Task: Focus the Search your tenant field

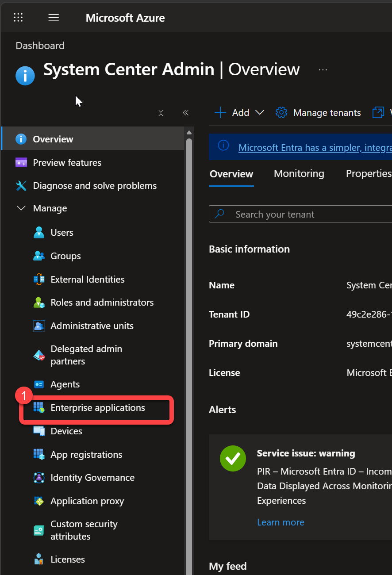Action: pos(300,214)
